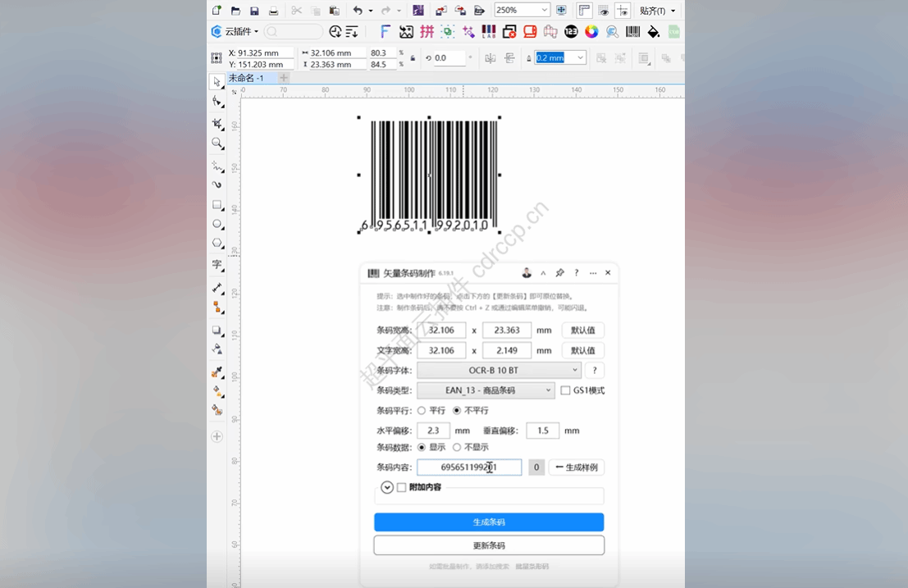Select the Freehand tool

click(217, 166)
